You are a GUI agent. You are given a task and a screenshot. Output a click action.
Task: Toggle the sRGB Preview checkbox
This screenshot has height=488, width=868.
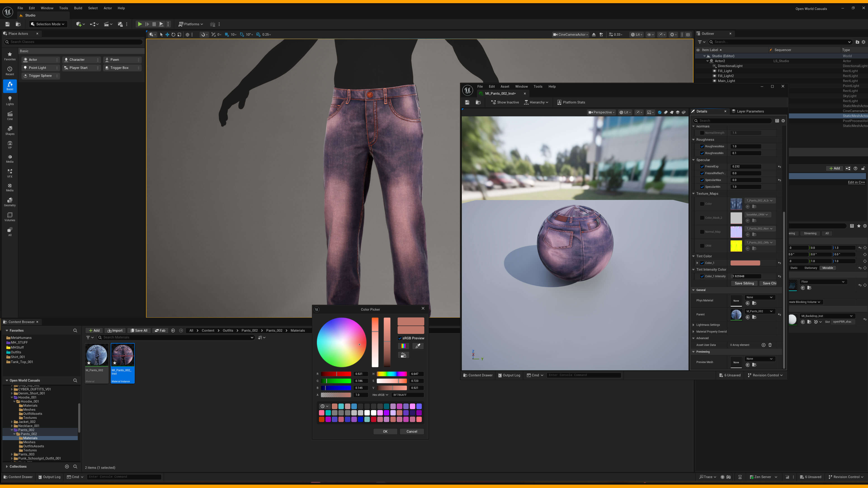(400, 338)
